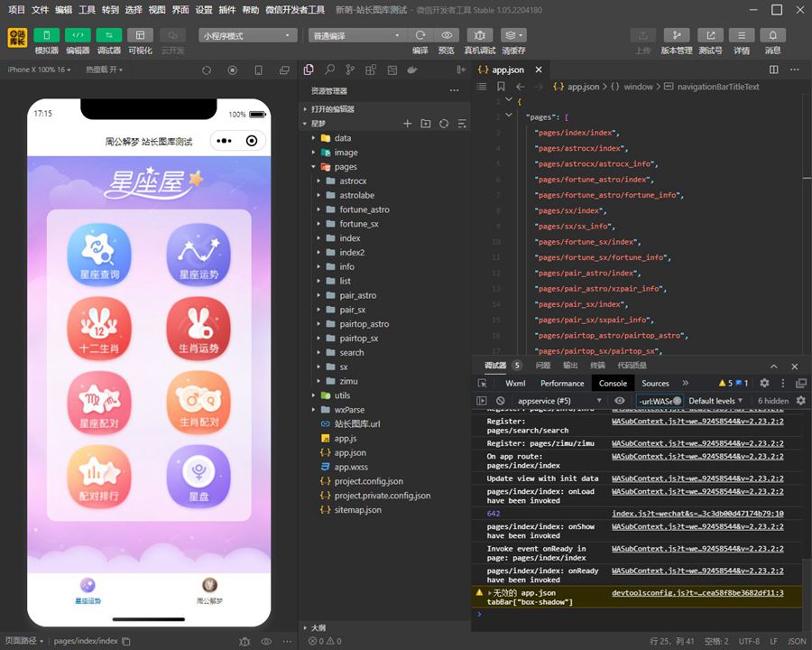Tap the 星座查询 button in simulator
Viewport: 812px width, 650px height.
point(98,254)
